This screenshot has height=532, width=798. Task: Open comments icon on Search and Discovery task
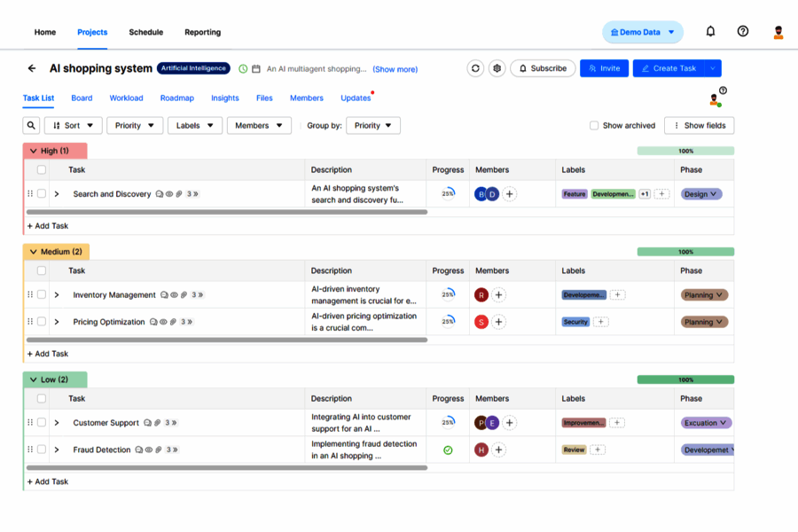159,193
